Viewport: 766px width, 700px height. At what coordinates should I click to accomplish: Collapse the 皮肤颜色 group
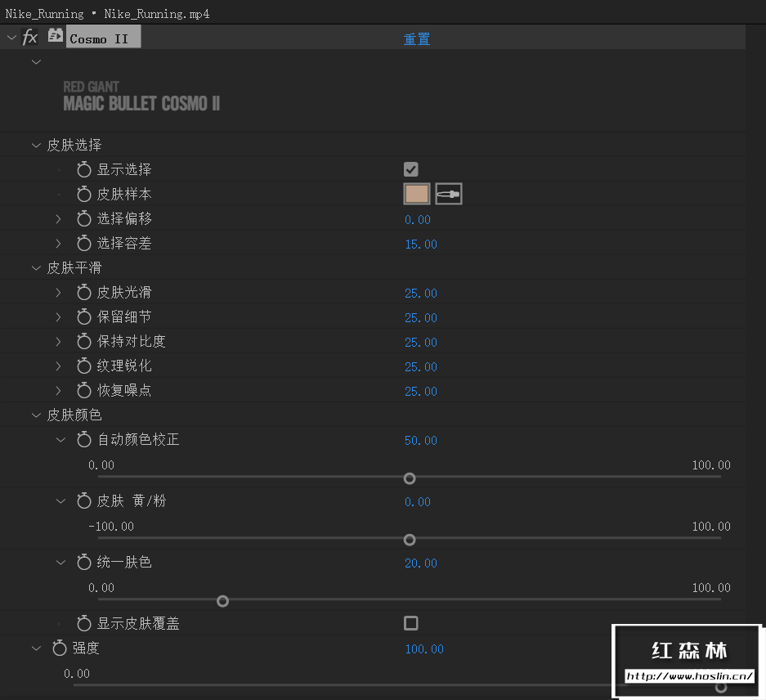tap(36, 415)
